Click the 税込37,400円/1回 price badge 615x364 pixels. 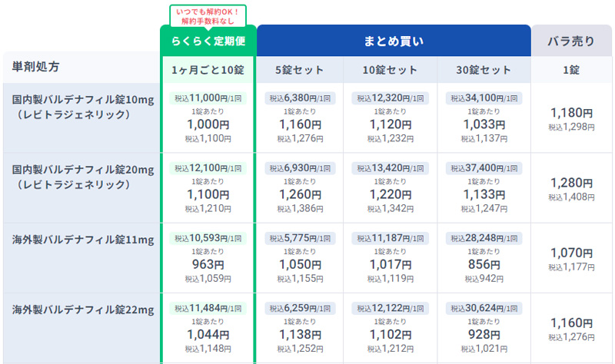tap(484, 168)
